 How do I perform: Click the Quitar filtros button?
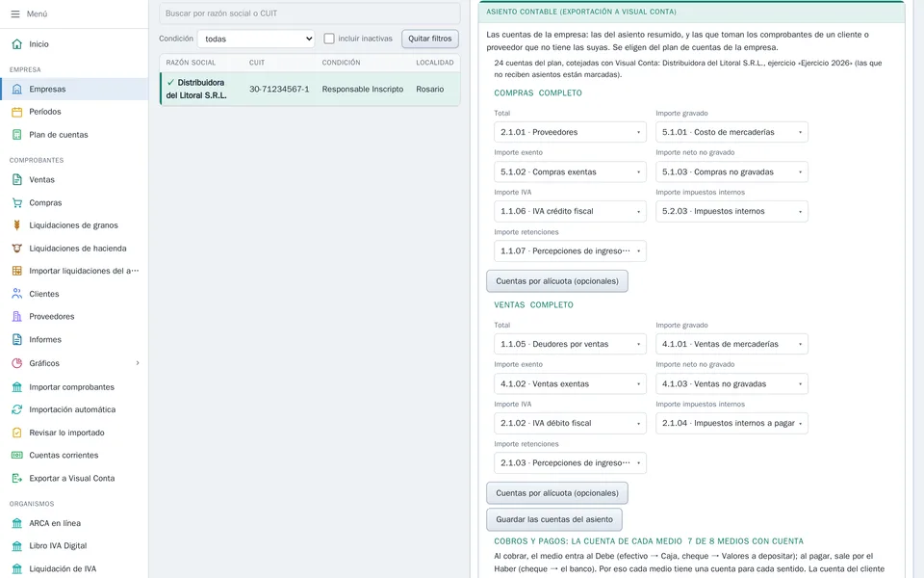pos(430,39)
